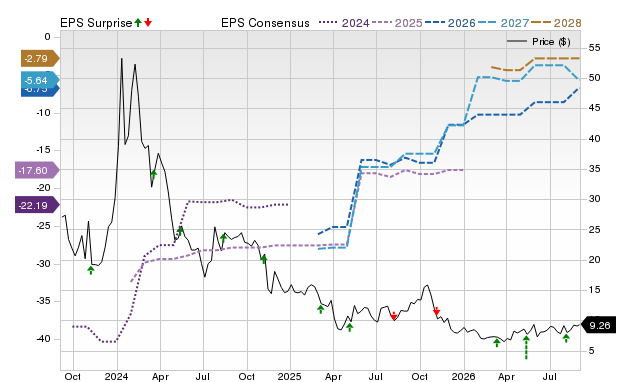Click the brown -2.79 value tag

pos(40,58)
